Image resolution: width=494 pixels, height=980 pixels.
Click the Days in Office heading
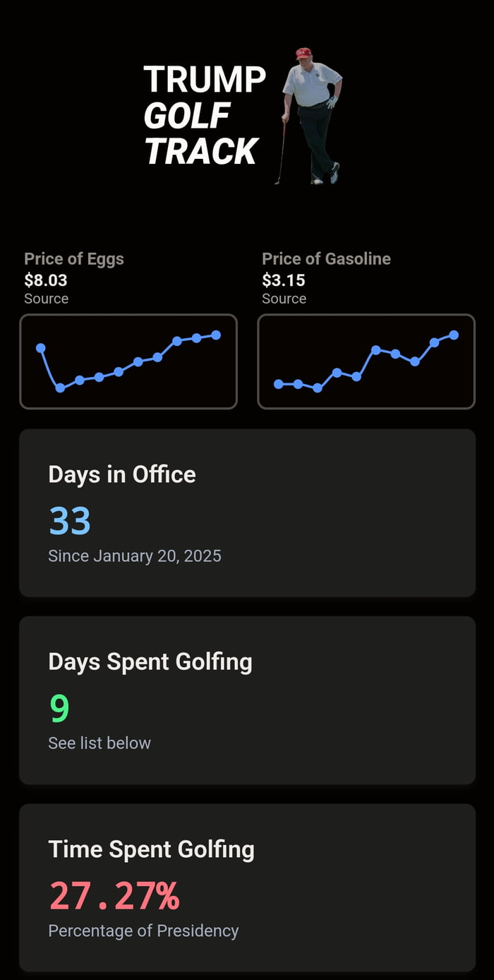122,474
